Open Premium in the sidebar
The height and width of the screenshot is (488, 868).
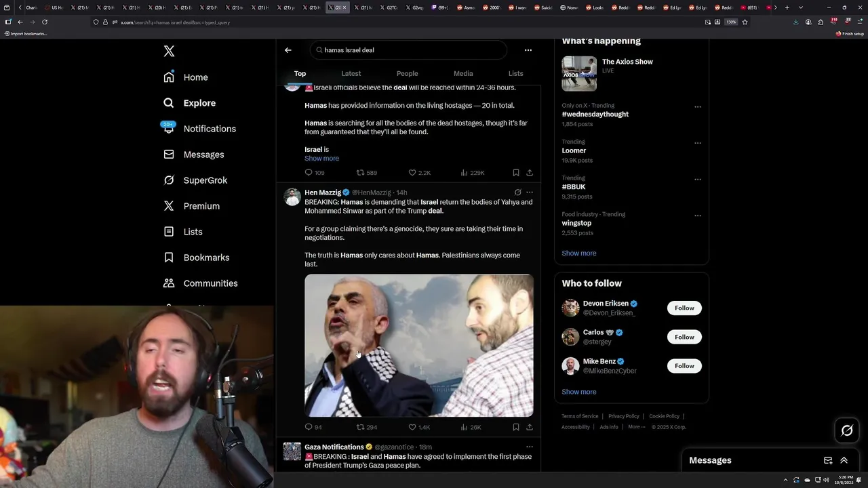(191, 206)
